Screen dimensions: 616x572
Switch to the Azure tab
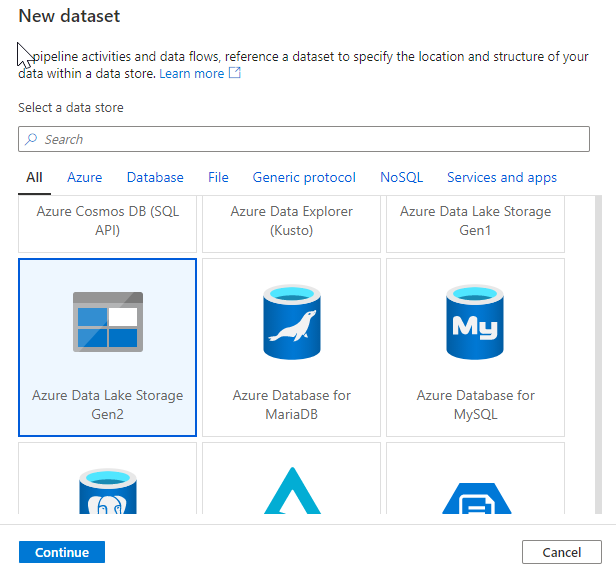pos(84,178)
